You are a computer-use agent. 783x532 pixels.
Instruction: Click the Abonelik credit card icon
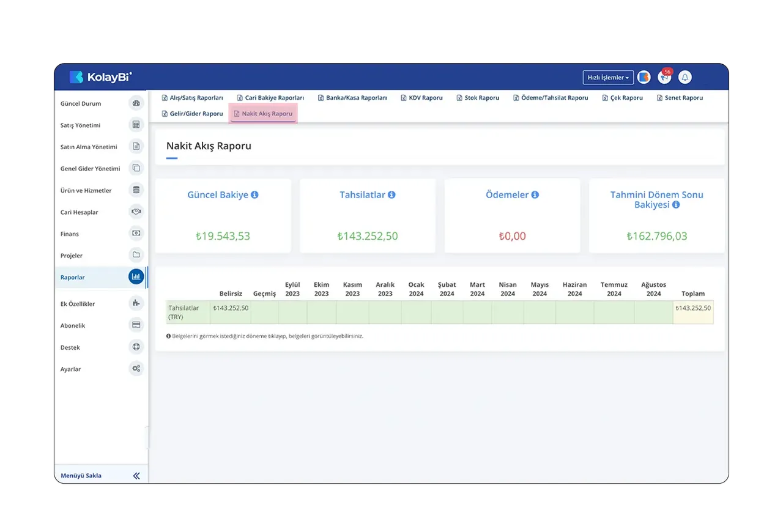coord(136,325)
